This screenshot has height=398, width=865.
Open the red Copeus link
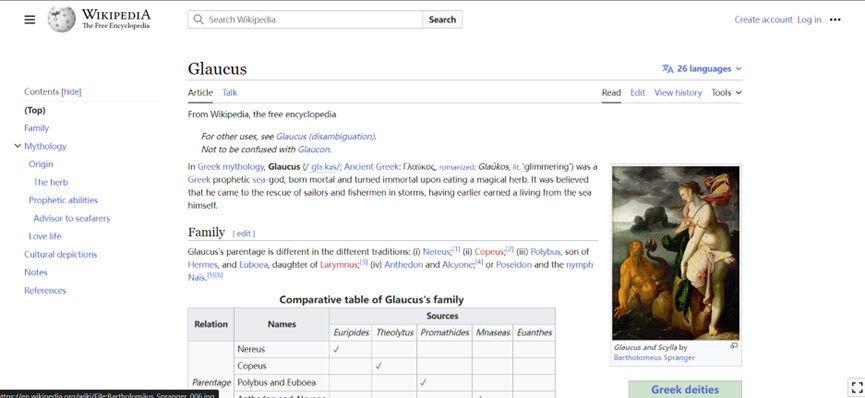tap(489, 252)
